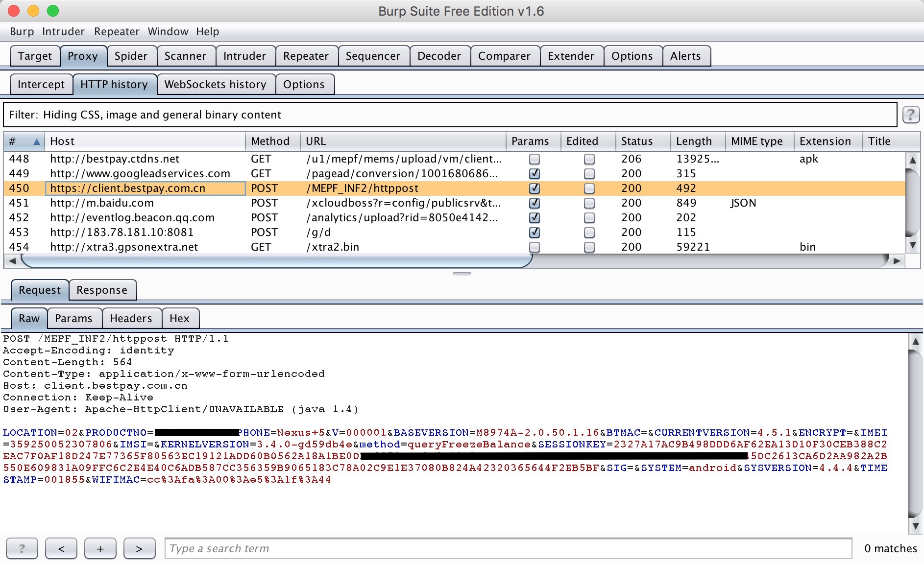The width and height of the screenshot is (924, 563).
Task: Focus the search term input field
Action: pos(509,548)
